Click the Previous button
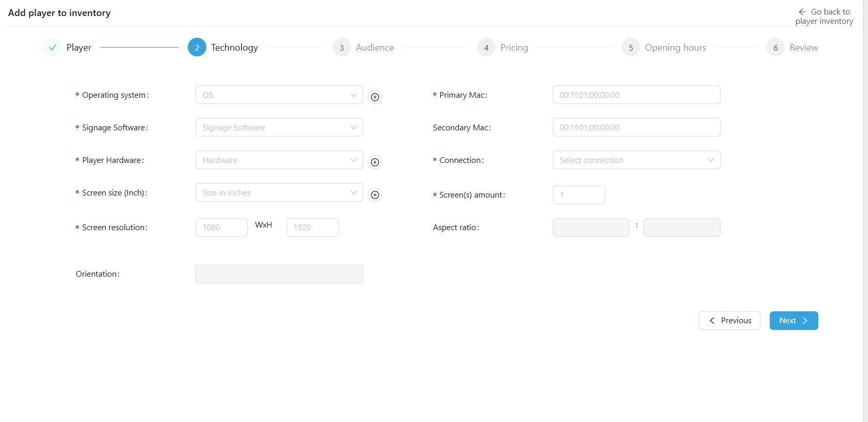This screenshot has height=422, width=868. pos(729,321)
